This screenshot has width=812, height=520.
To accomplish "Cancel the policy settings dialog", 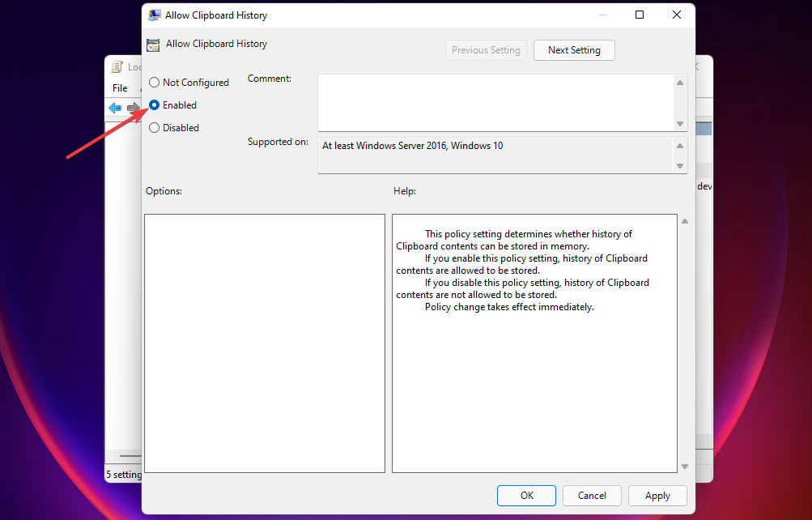I will 592,495.
